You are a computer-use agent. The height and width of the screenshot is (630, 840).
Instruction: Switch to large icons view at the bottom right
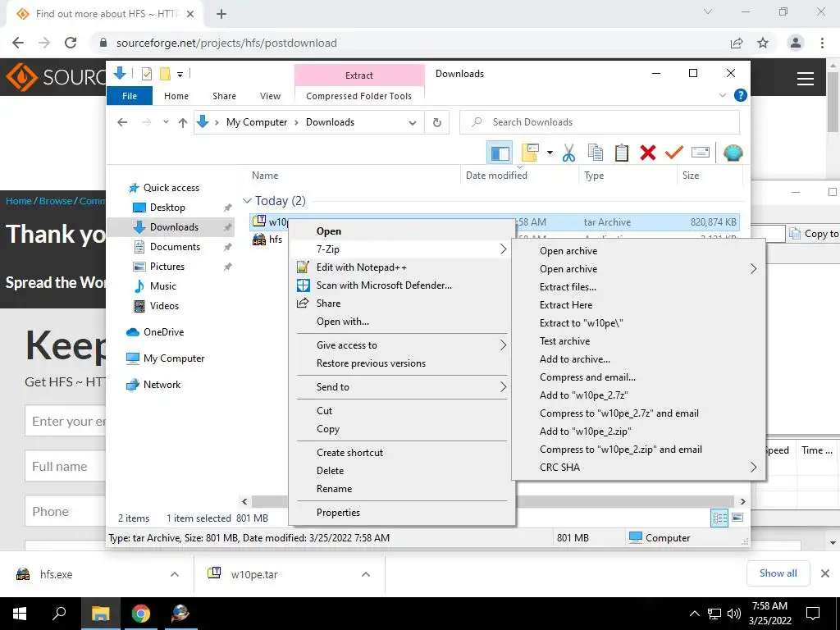click(737, 518)
